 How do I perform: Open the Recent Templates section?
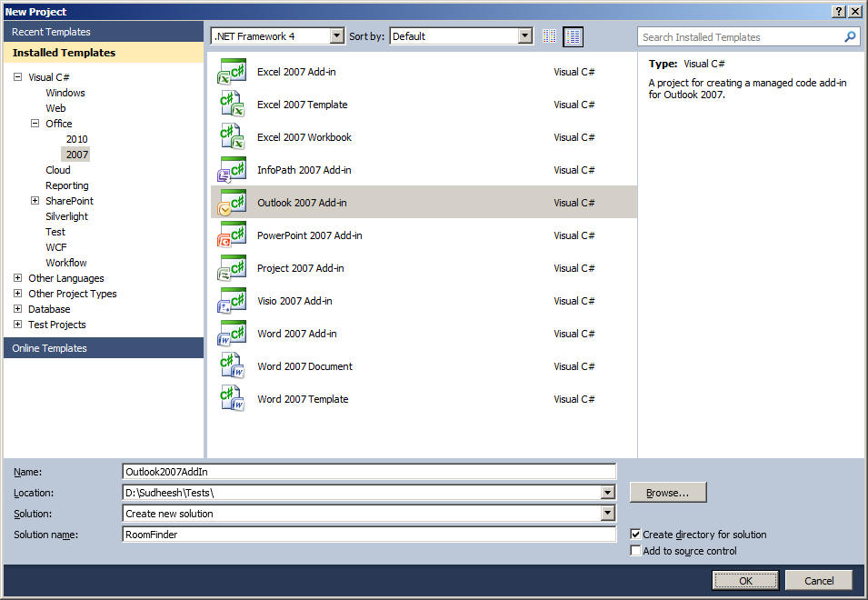click(104, 32)
